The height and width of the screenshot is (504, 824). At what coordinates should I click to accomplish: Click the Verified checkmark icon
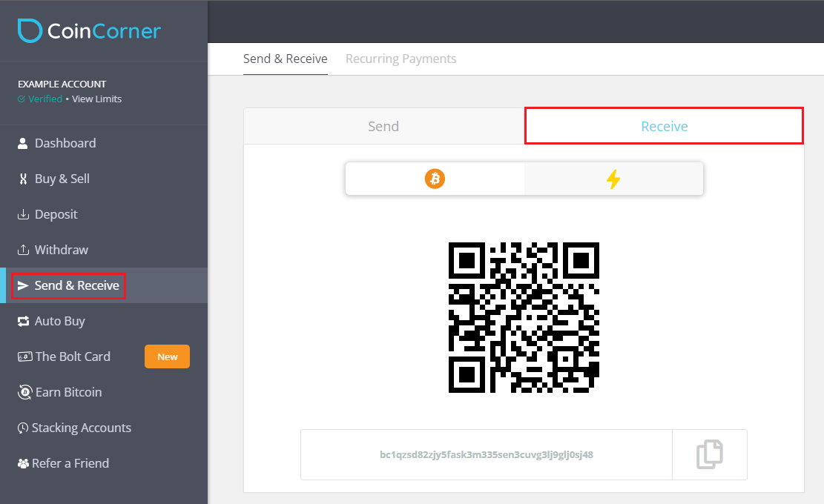22,99
